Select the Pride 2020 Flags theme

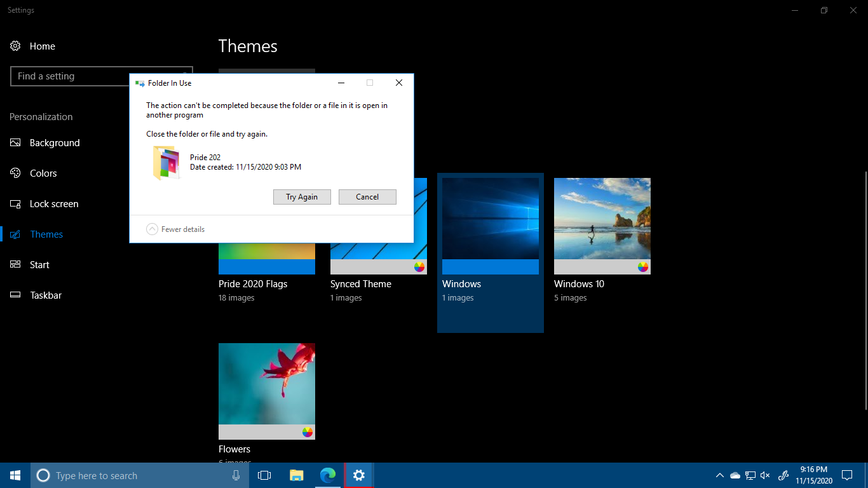[267, 259]
